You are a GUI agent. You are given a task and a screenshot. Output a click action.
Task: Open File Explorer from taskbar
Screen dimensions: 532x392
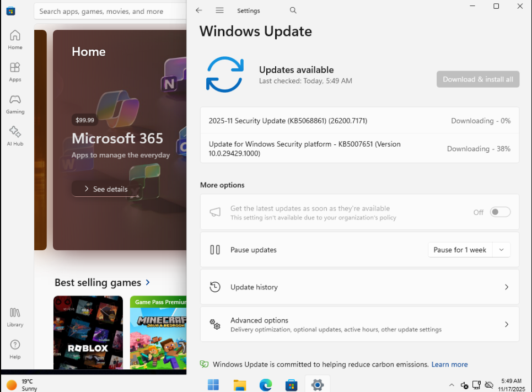(x=239, y=385)
